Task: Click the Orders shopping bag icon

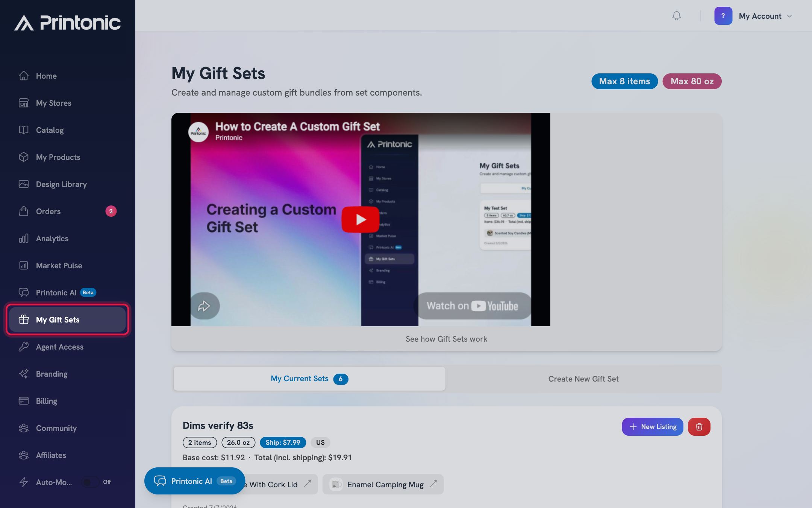Action: click(x=24, y=211)
